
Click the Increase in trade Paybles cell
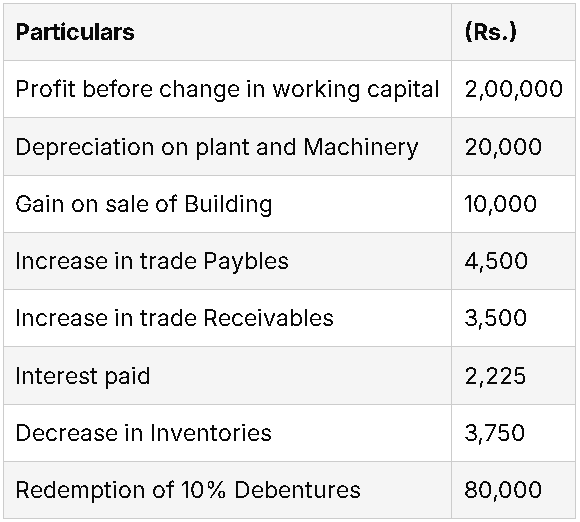(x=227, y=261)
